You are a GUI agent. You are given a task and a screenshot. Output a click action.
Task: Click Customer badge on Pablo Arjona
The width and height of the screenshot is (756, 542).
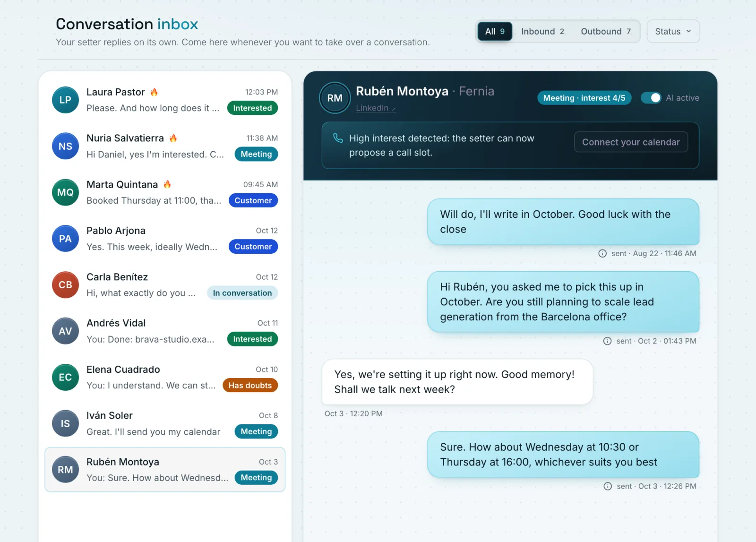(253, 246)
